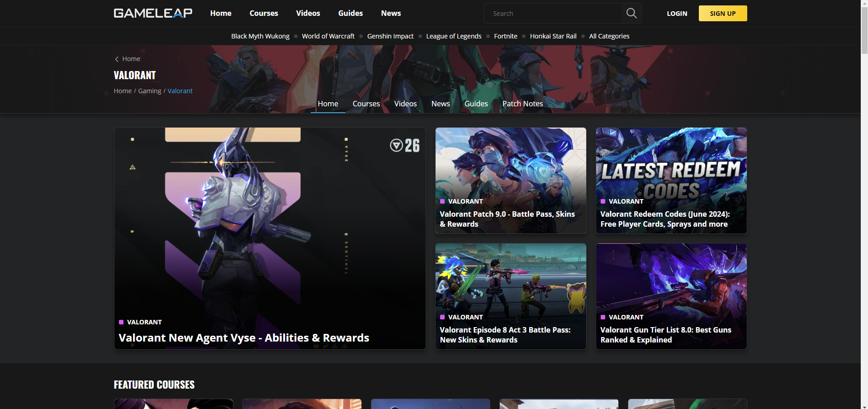Click the Gaming breadcrumb link
The width and height of the screenshot is (868, 409).
tap(150, 91)
